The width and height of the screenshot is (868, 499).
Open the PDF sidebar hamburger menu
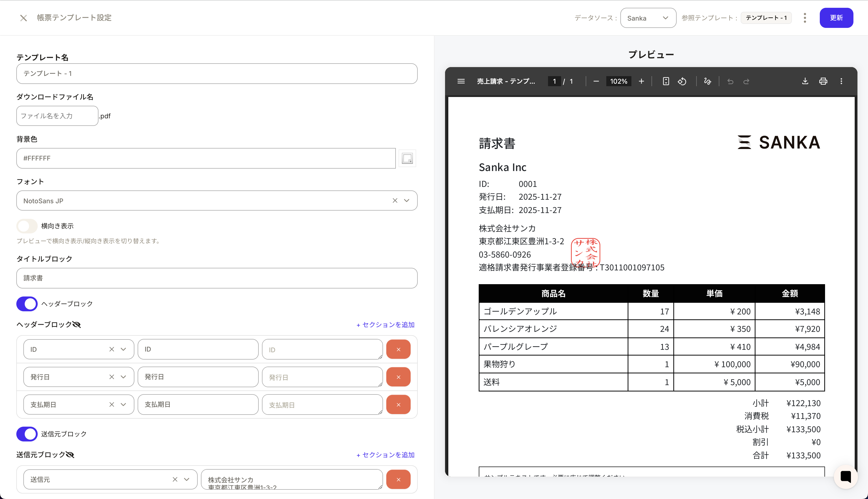point(461,81)
